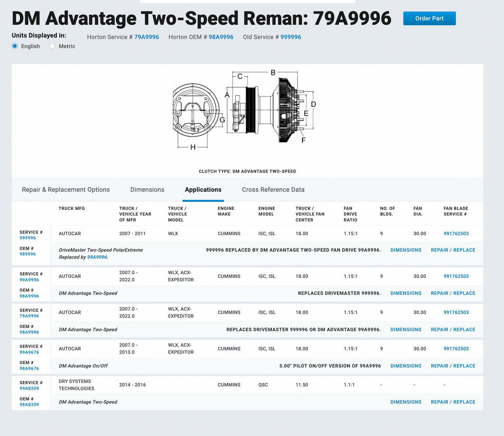Viewport: 504px width, 436px height.
Task: Click the 'Replaced by 99A9996' link
Action: [x=97, y=257]
